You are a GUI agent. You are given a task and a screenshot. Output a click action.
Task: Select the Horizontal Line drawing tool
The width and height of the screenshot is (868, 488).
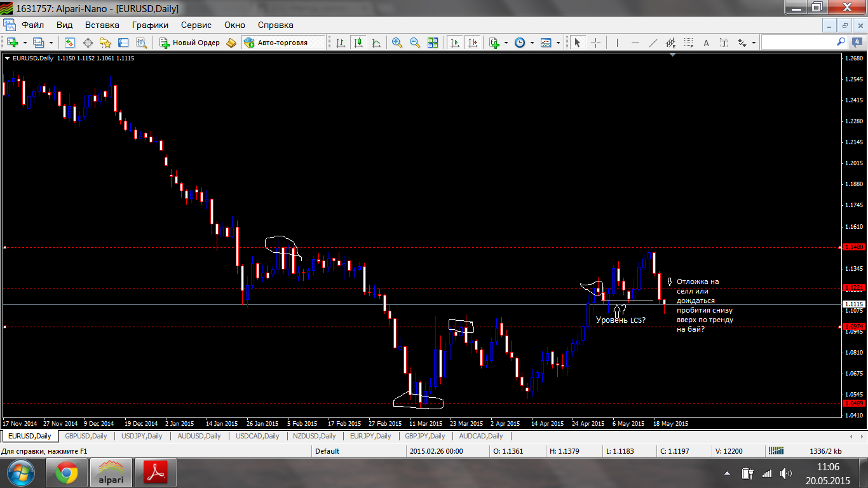pyautogui.click(x=635, y=43)
